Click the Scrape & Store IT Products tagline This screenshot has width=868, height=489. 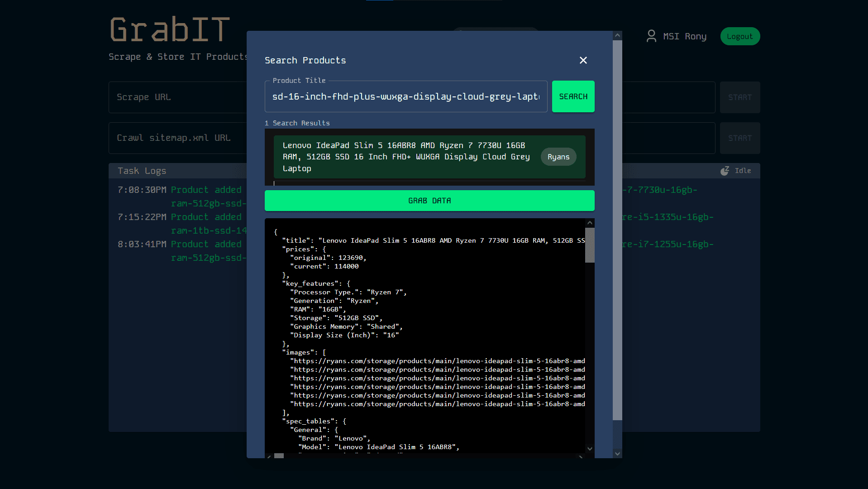click(178, 57)
